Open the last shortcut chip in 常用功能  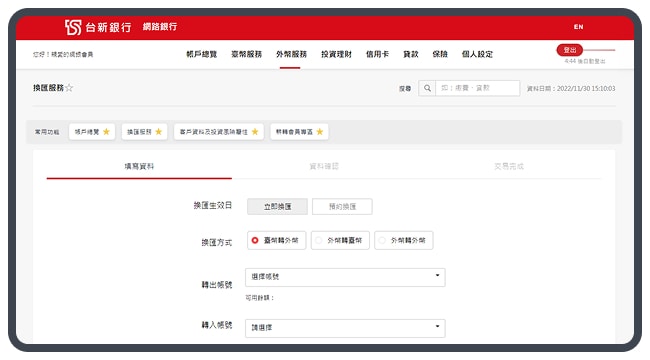[x=299, y=132]
